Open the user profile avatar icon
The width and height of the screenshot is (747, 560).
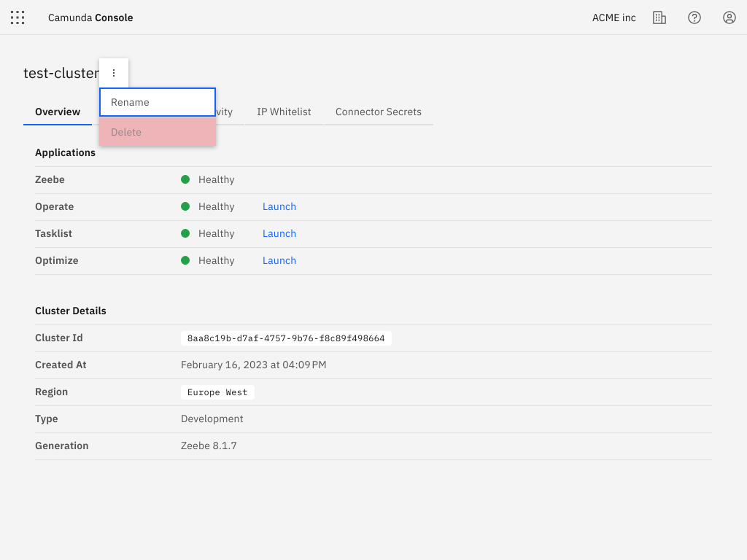click(729, 17)
